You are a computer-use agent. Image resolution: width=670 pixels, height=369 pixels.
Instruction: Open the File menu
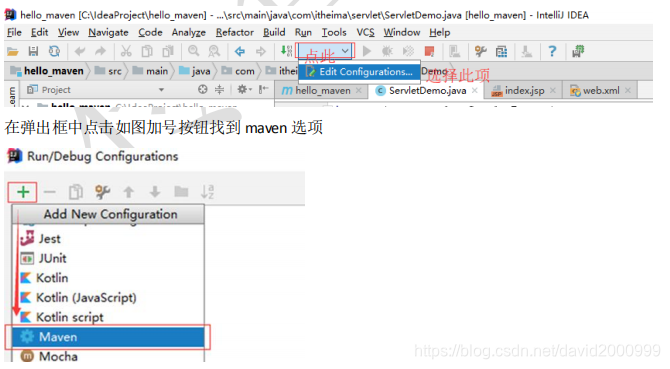point(14,32)
